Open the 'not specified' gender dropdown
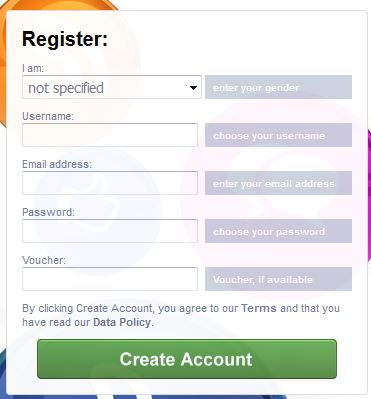371x399 pixels. pos(112,87)
